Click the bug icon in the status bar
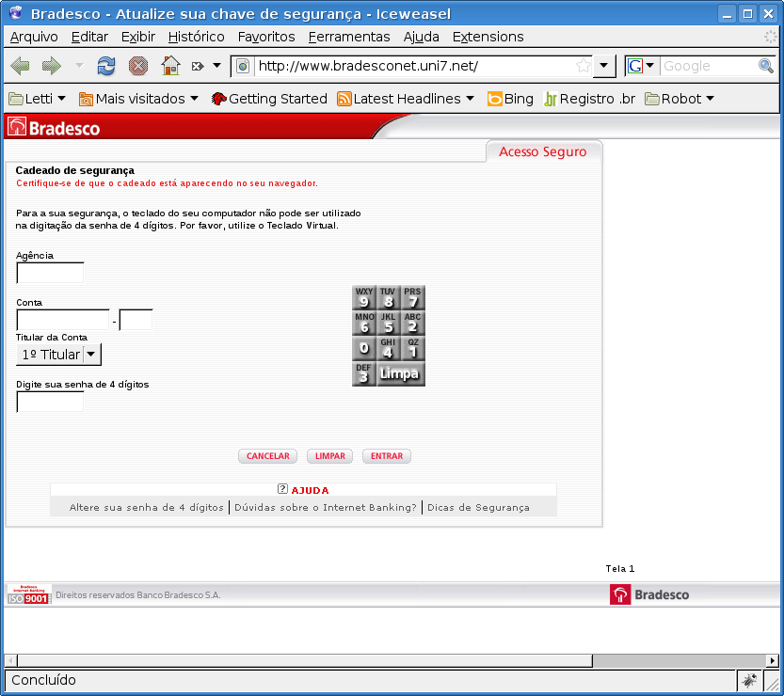This screenshot has width=784, height=696. [x=749, y=680]
